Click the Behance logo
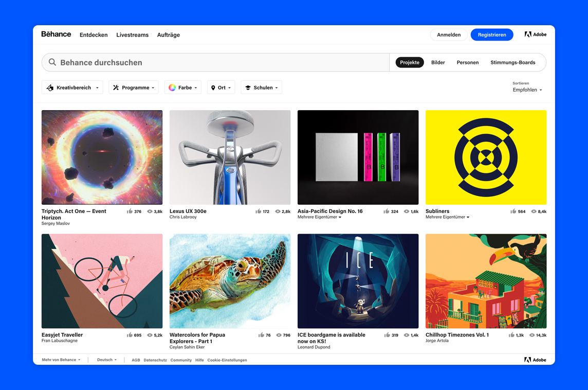The height and width of the screenshot is (390, 588). pos(56,34)
